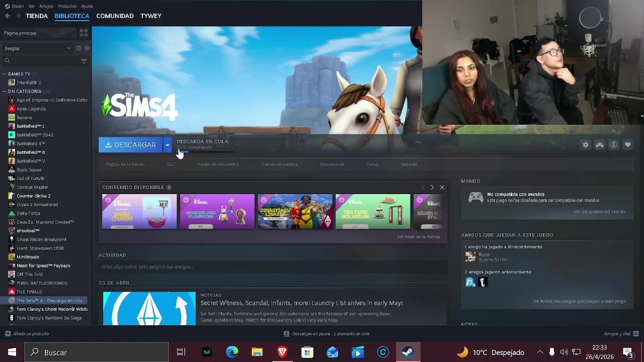Image resolution: width=644 pixels, height=362 pixels.
Task: Toggle ready-to-play filter icon
Action: 87,48
